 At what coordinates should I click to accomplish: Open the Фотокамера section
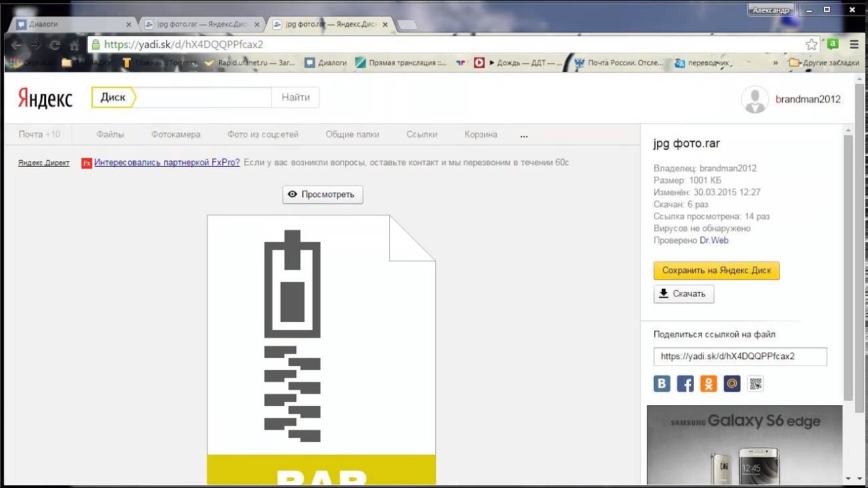(176, 134)
